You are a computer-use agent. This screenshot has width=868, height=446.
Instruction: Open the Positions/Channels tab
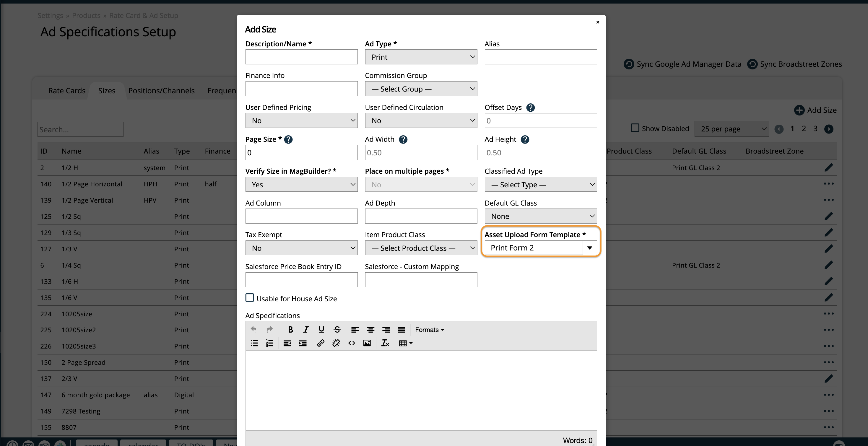[x=161, y=91]
